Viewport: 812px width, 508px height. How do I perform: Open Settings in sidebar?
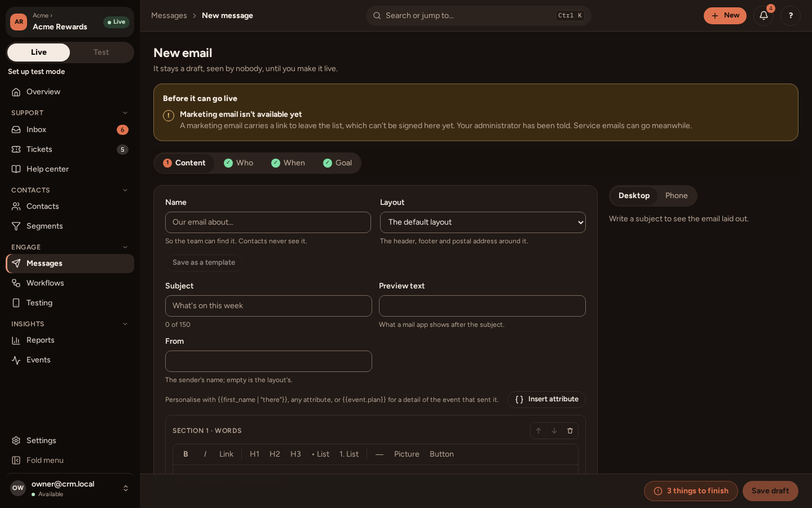pos(70,441)
